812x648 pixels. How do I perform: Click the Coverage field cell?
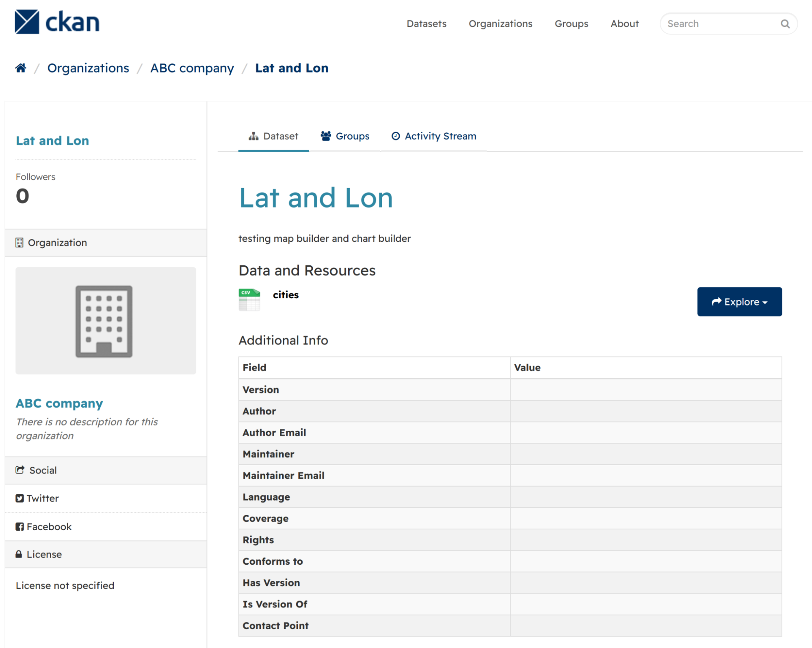[x=374, y=518]
